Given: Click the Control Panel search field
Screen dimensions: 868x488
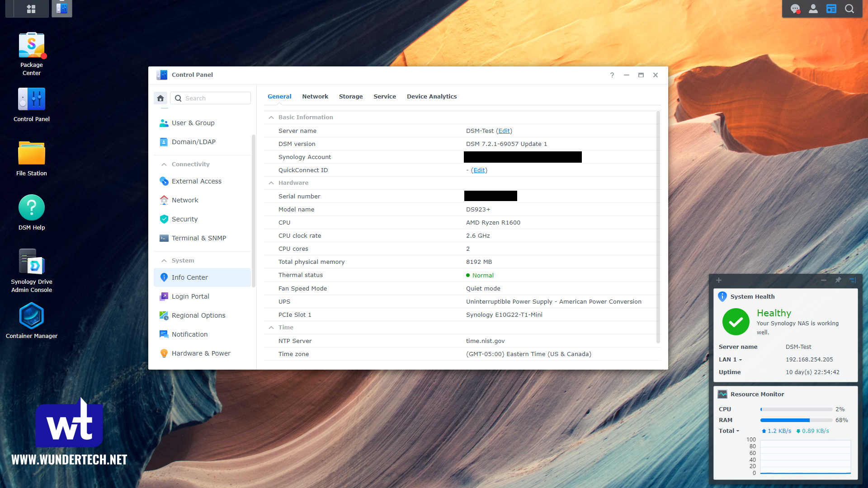Looking at the screenshot, I should pos(211,98).
